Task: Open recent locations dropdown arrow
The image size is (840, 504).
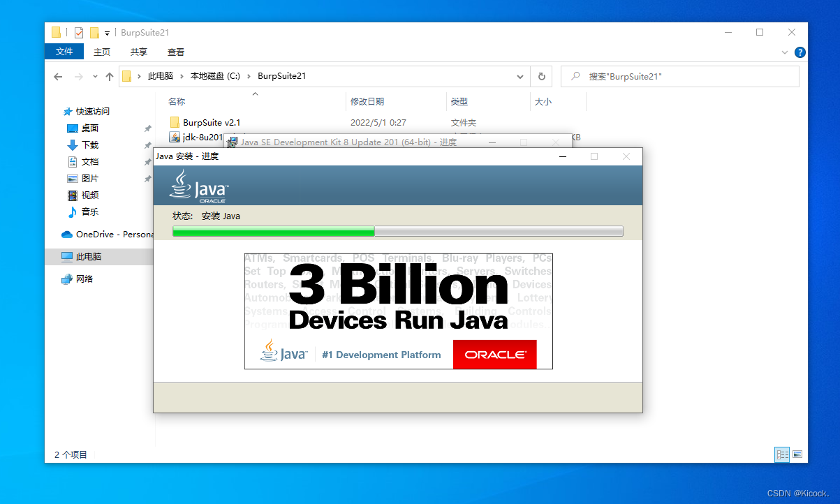Action: coord(96,77)
